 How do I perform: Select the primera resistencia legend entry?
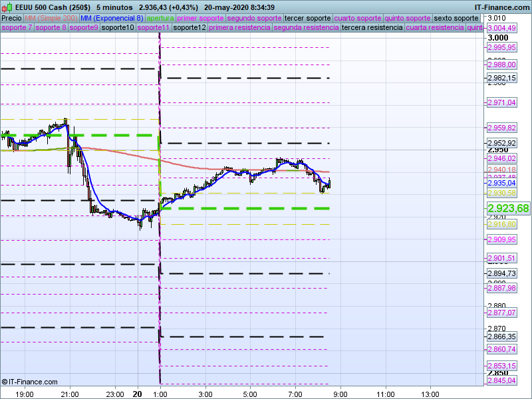[x=239, y=28]
